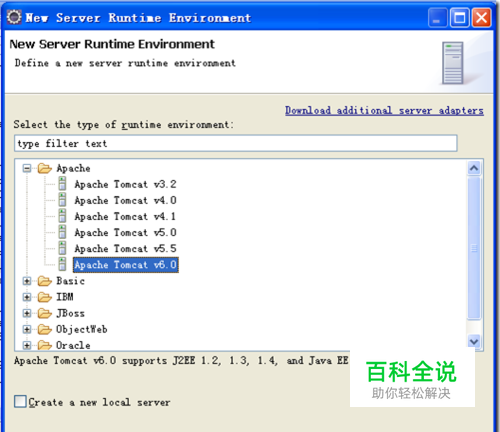Expand the Basic tree node
This screenshot has height=432, width=500.
tap(27, 281)
